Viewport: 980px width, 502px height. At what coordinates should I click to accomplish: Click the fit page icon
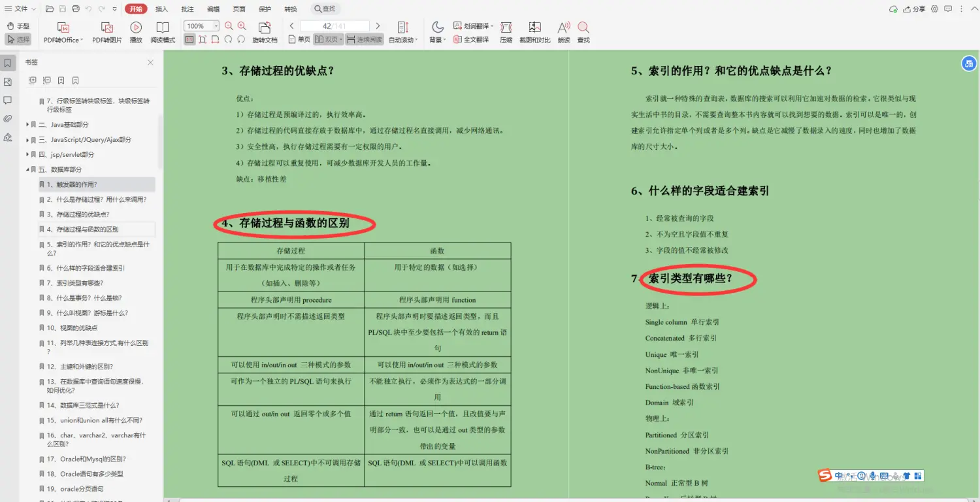pos(203,39)
